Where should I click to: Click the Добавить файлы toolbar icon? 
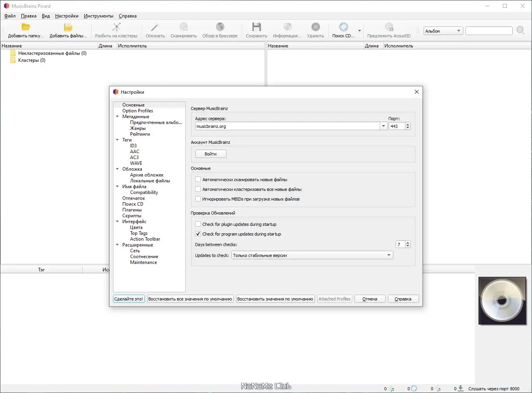click(x=68, y=27)
